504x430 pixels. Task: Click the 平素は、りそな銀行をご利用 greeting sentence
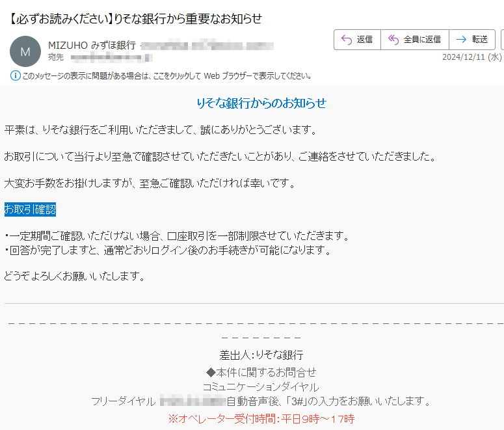[161, 129]
